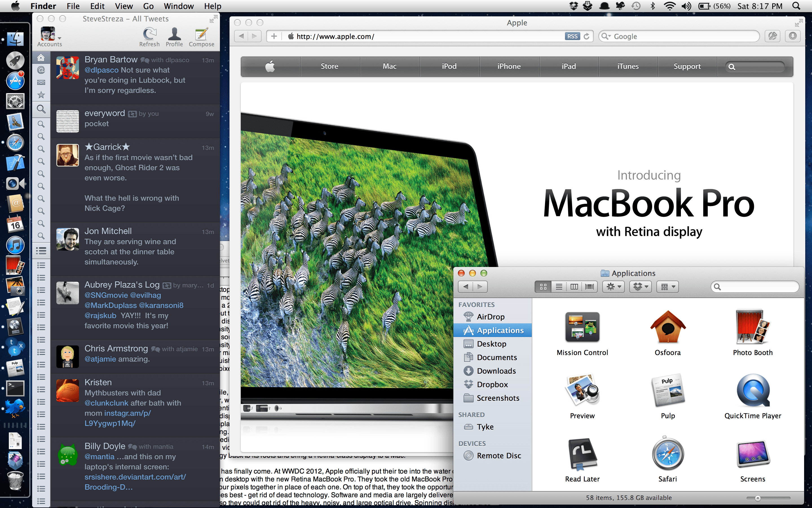Select AirDrop in Finder sidebar

pos(493,316)
